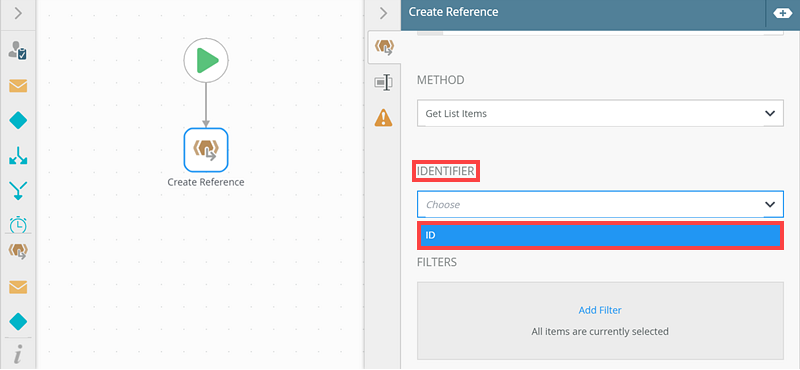Pick the top Email step in toolbox

point(18,86)
